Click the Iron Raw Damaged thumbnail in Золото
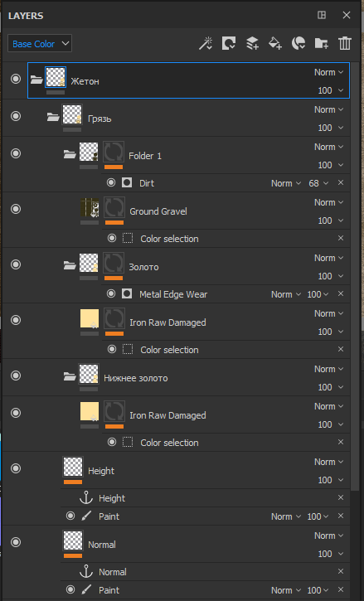This screenshot has width=364, height=601. coord(90,318)
